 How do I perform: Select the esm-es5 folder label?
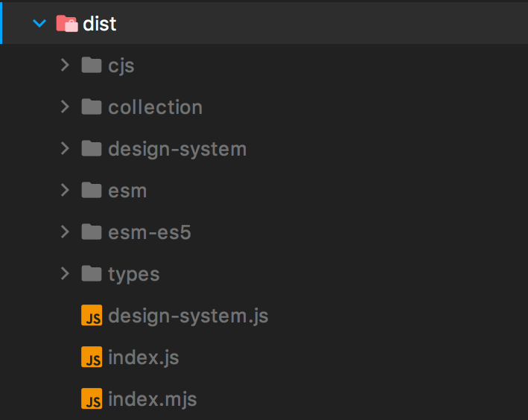(x=150, y=232)
